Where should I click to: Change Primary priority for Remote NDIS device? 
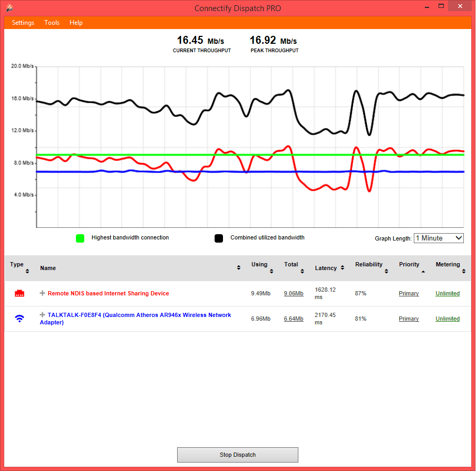click(x=409, y=293)
